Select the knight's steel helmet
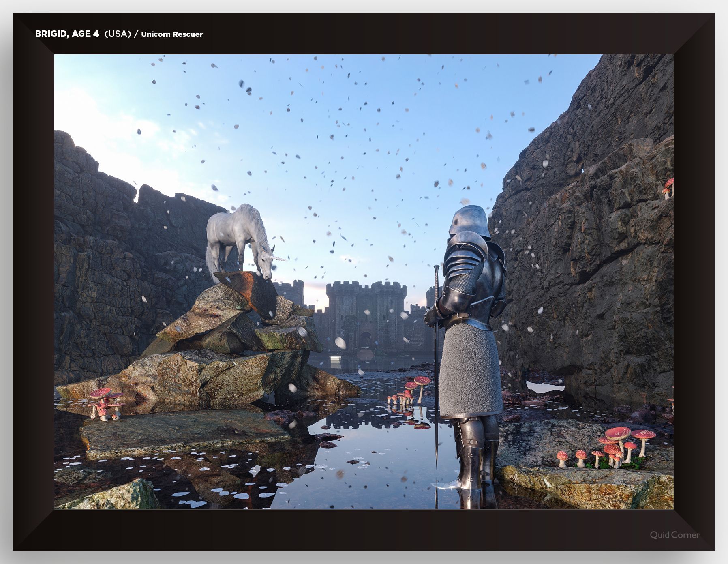The height and width of the screenshot is (564, 728). click(469, 221)
